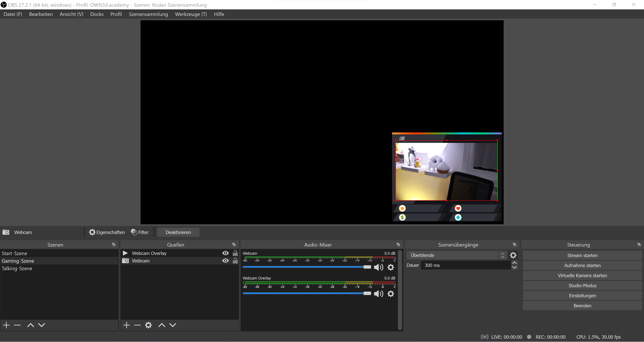Image resolution: width=644 pixels, height=342 pixels.
Task: Move selected scene up arrow
Action: tap(31, 325)
